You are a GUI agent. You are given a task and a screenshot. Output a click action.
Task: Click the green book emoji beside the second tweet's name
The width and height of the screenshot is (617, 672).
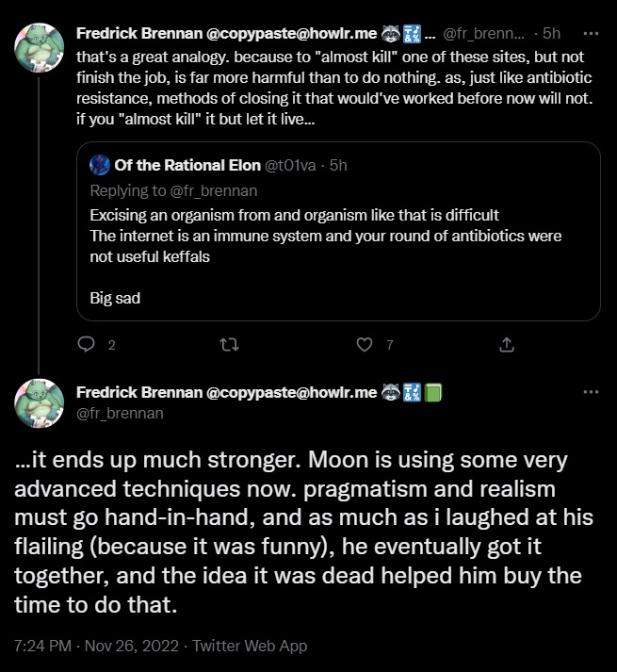point(434,392)
